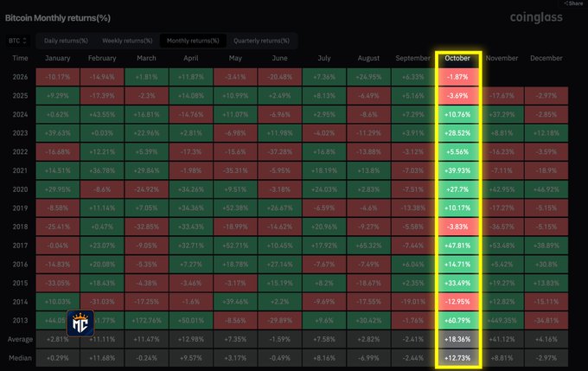Click the Average November value +41.12%
Viewport: 588px width, 371px height.
[502, 340]
